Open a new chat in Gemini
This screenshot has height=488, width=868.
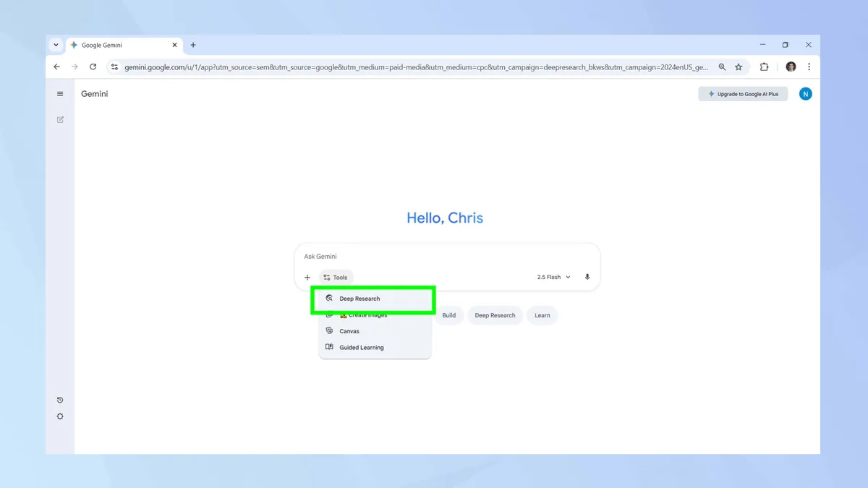60,119
